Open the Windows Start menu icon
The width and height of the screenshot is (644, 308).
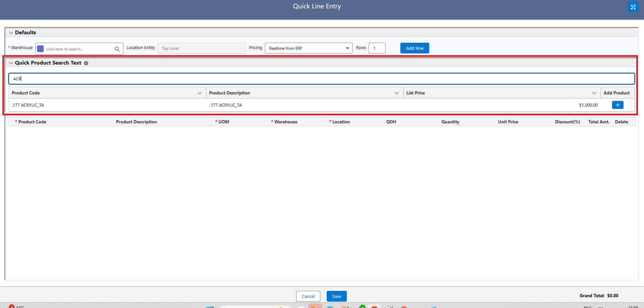point(210,306)
